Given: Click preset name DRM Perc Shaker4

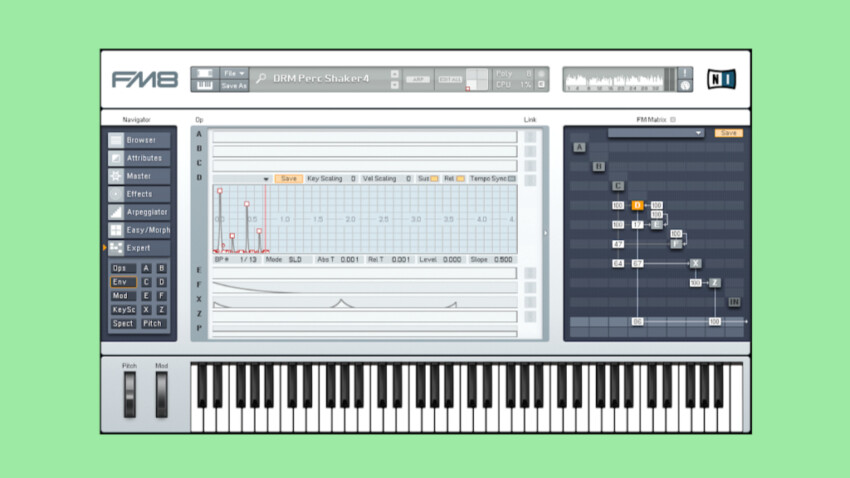Looking at the screenshot, I should point(321,79).
